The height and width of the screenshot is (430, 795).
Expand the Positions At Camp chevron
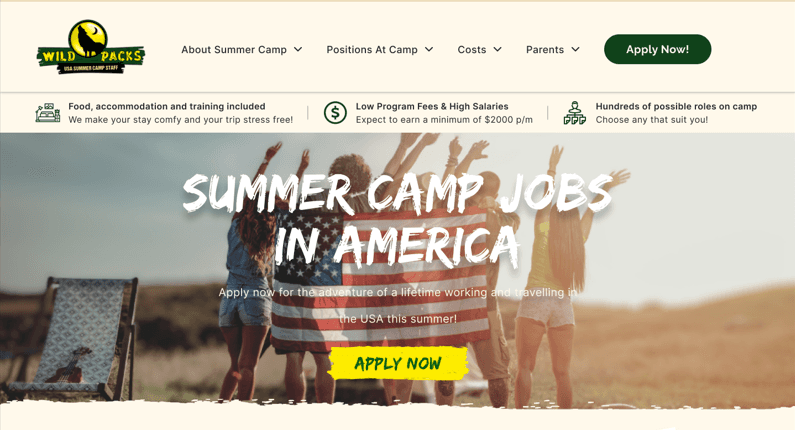pos(429,49)
